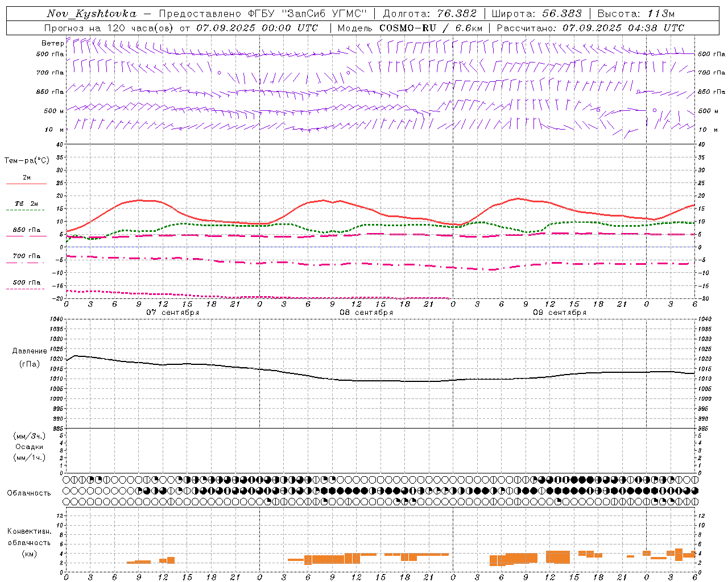728x582 pixels.
Task: Click the (мм/1ч.) precipitation unit label
Action: pos(30,458)
